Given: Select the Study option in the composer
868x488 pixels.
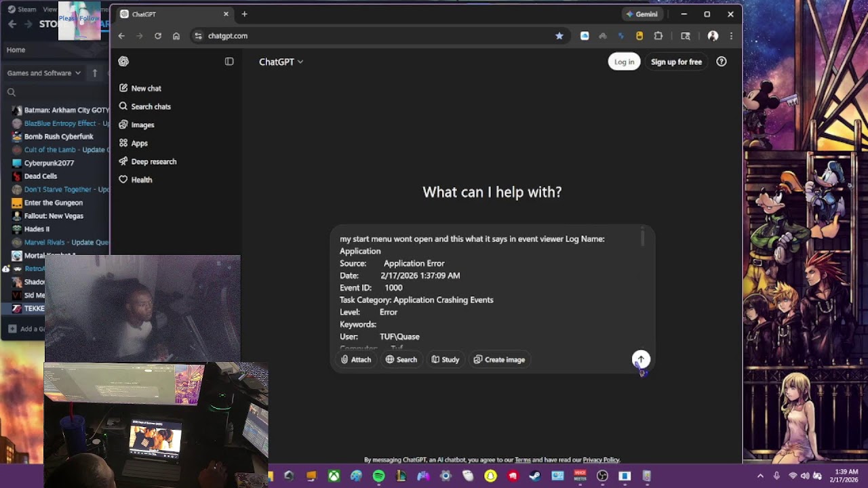Looking at the screenshot, I should 446,360.
